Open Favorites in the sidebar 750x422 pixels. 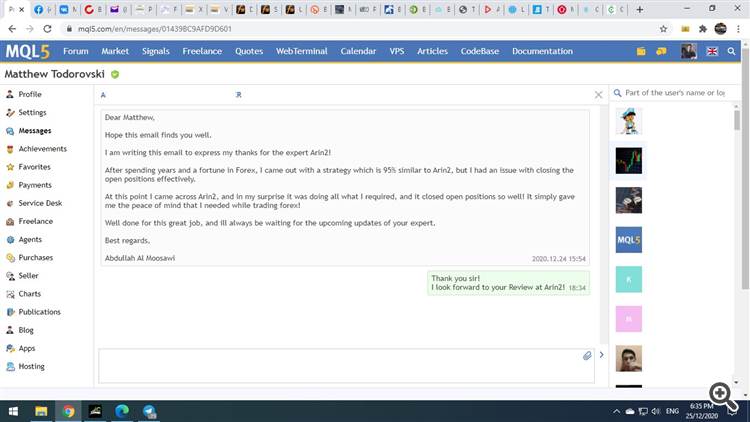coord(28,167)
